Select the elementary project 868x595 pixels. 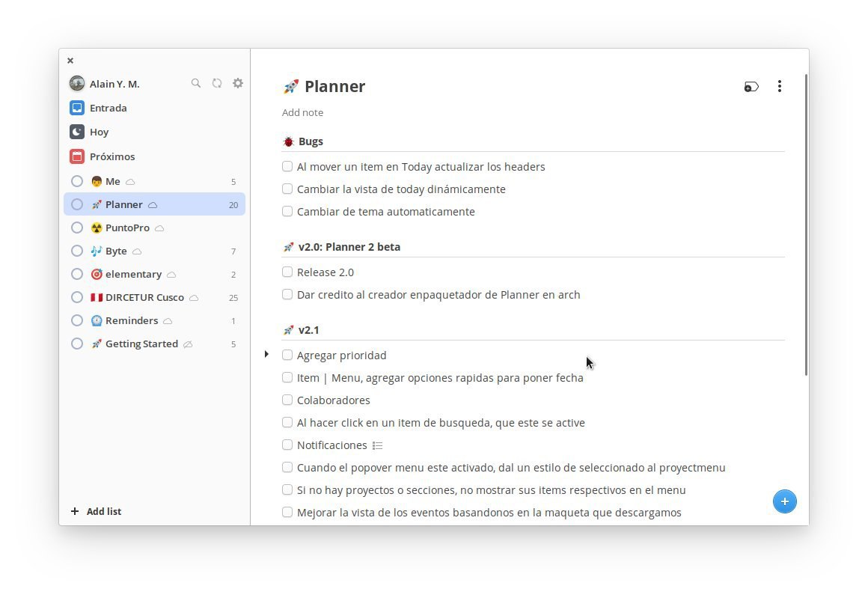click(154, 274)
